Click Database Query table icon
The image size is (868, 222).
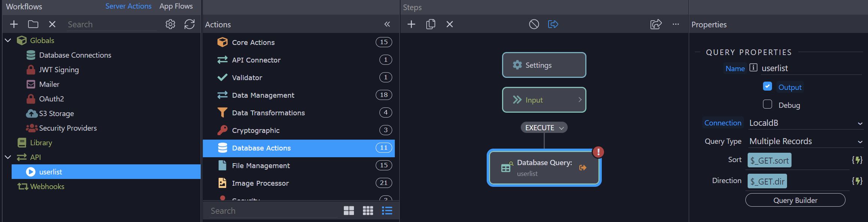507,167
